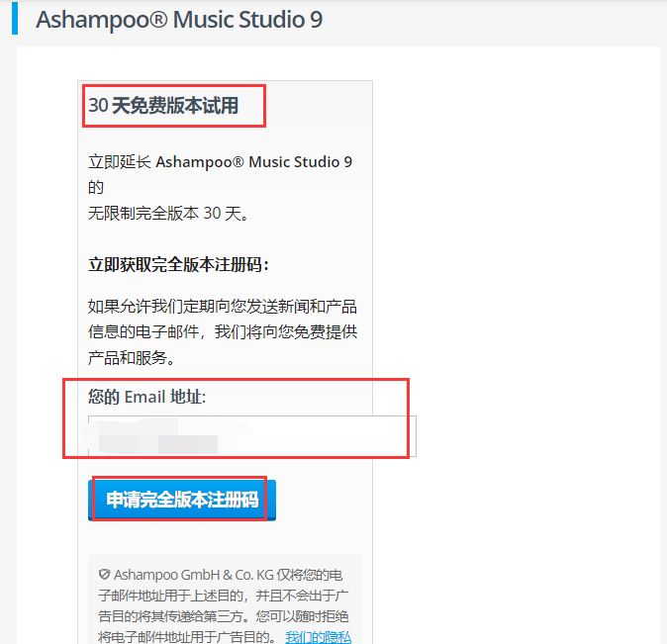The image size is (667, 644).
Task: Click the 您的 Email 地址 label
Action: click(147, 397)
